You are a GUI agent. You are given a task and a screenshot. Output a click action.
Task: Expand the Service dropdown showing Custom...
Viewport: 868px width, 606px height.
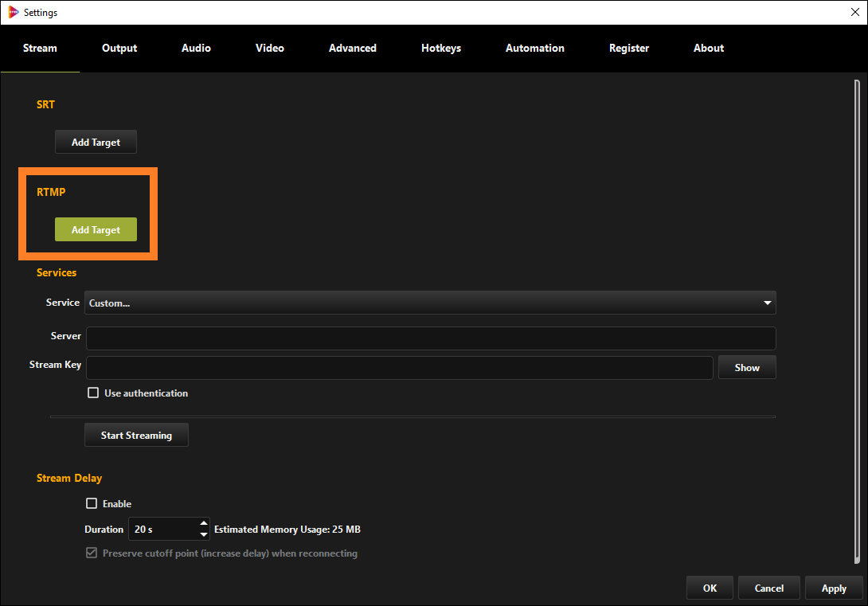coord(430,303)
